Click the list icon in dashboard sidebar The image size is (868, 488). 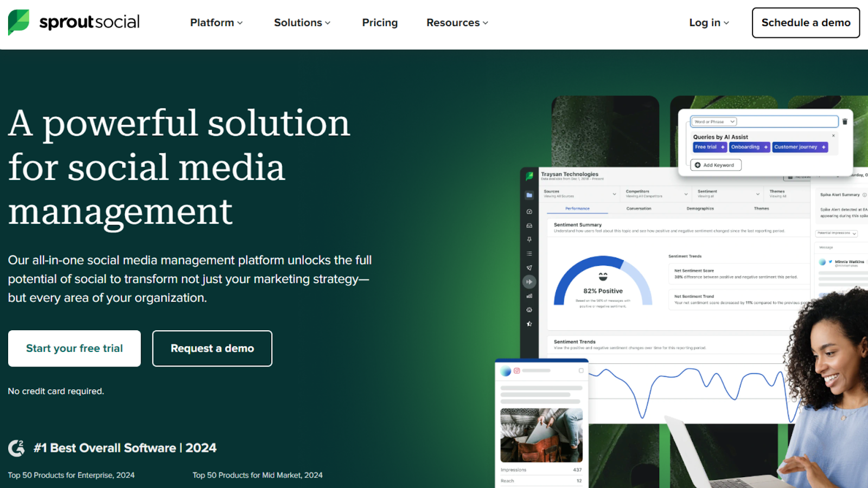pos(529,254)
